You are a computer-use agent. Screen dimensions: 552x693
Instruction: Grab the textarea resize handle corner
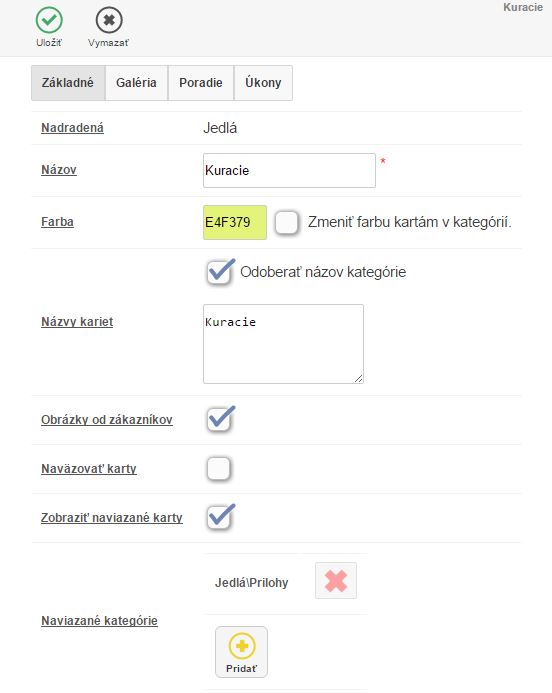pos(359,378)
